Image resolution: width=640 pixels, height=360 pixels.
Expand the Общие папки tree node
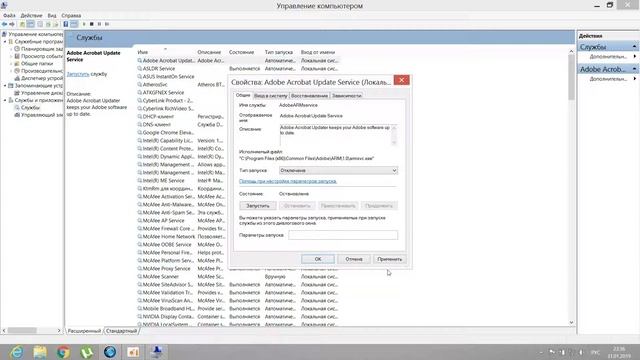(x=11, y=64)
